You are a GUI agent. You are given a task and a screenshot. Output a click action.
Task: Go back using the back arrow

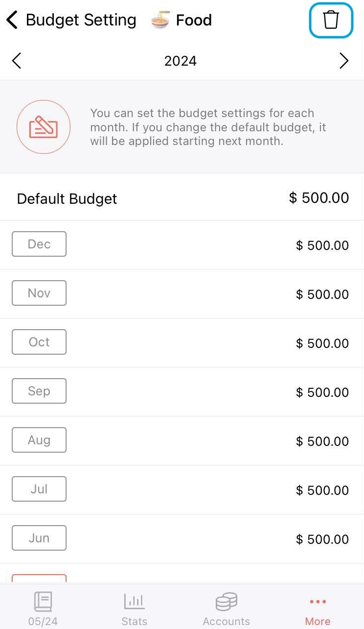[x=12, y=20]
